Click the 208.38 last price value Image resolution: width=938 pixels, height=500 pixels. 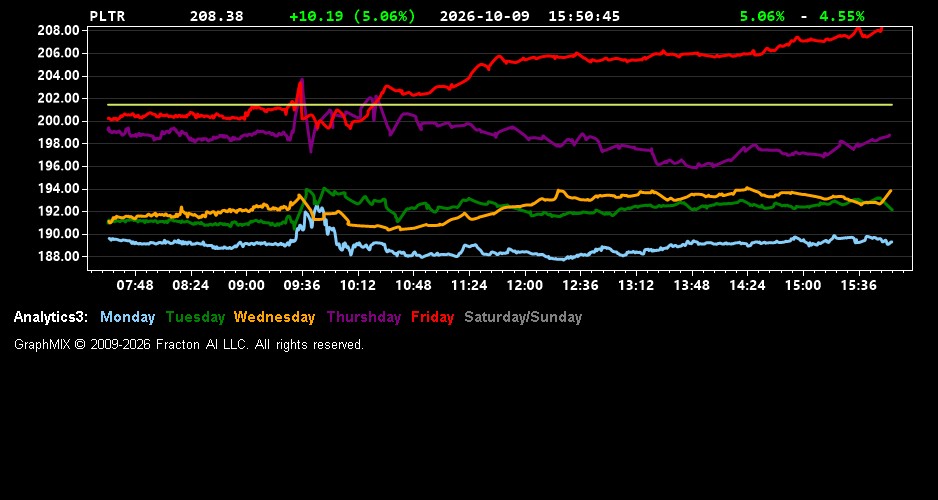(217, 16)
